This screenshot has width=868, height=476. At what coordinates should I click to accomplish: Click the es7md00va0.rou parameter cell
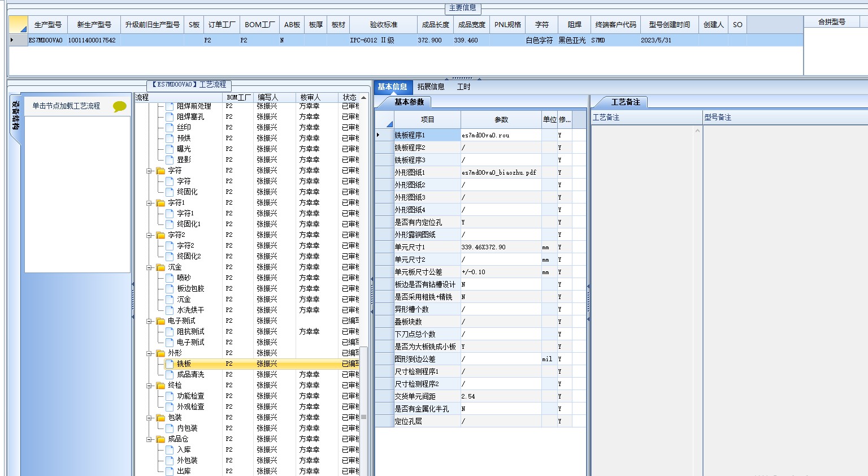click(501, 135)
